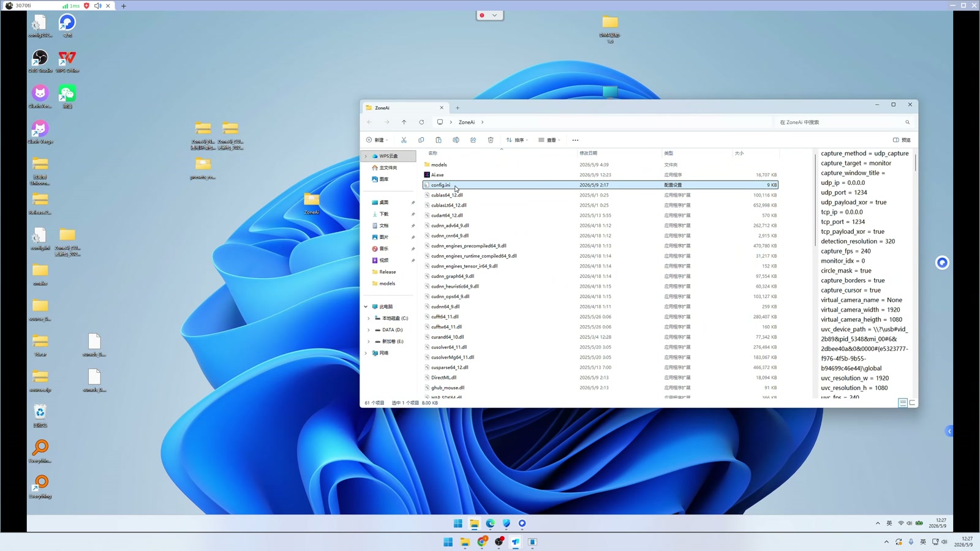
Task: Add a new Explorer tab
Action: [458, 108]
